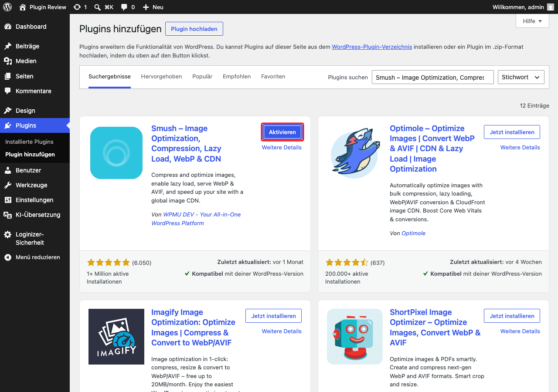Screen dimensions: 558x392
Task: Open the Imagify plugin title link
Action: point(193,328)
